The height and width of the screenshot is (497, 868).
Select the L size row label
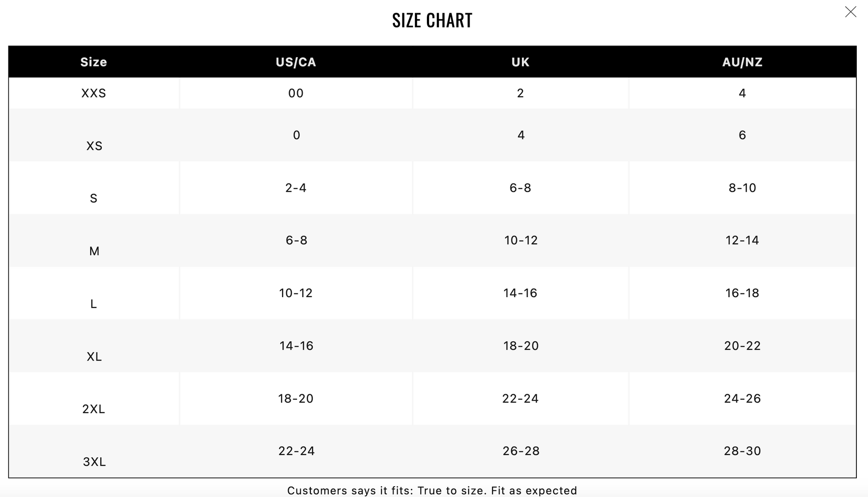pos(94,304)
